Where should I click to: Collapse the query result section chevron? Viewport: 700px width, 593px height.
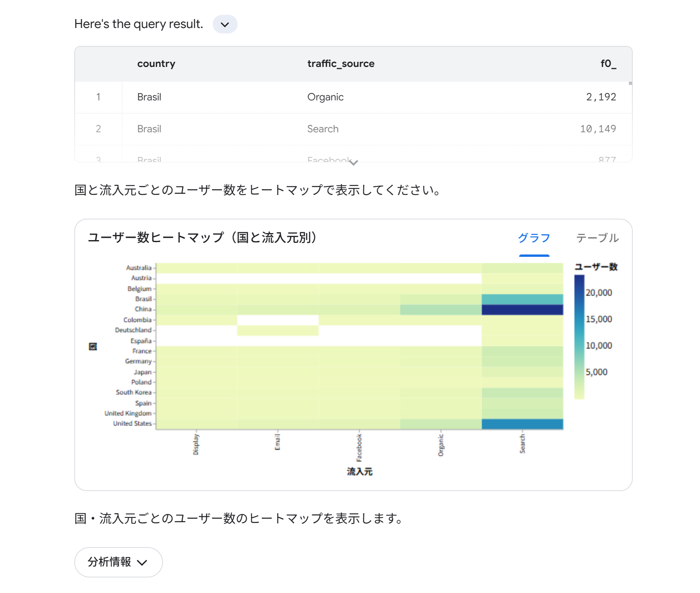pos(225,24)
